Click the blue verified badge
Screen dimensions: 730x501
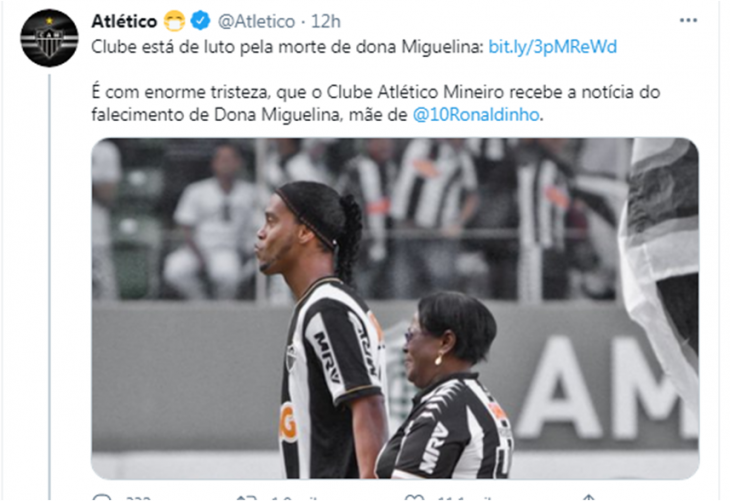(201, 21)
